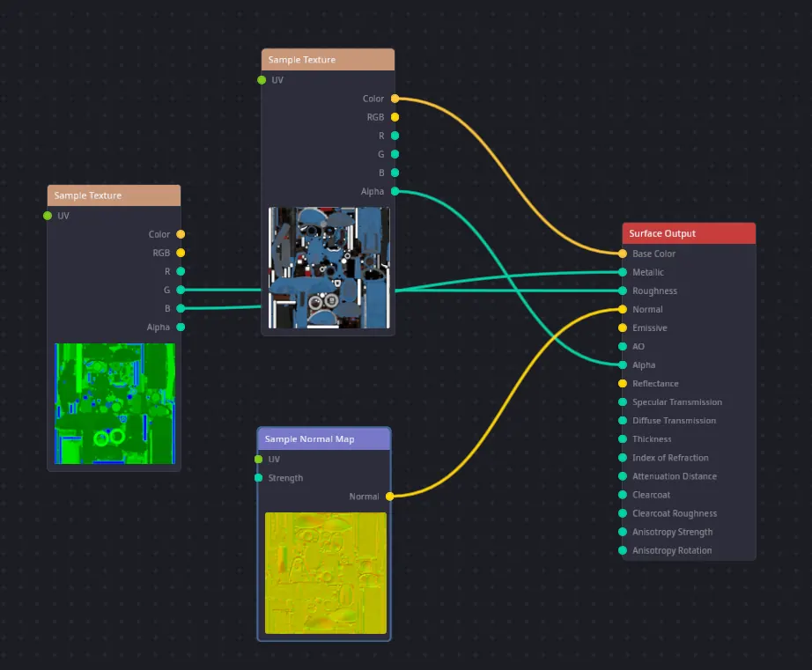Click the Thickness input port
Screen dimensions: 812x670
[623, 439]
